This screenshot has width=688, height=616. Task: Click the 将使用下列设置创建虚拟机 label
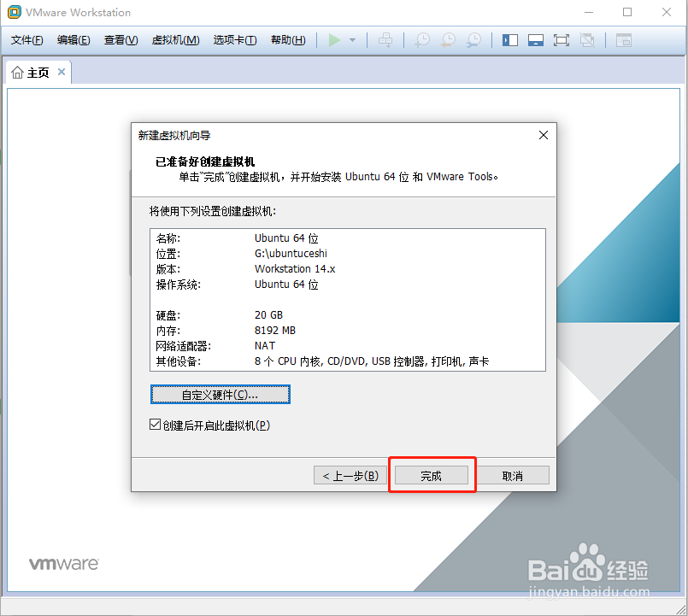point(213,212)
